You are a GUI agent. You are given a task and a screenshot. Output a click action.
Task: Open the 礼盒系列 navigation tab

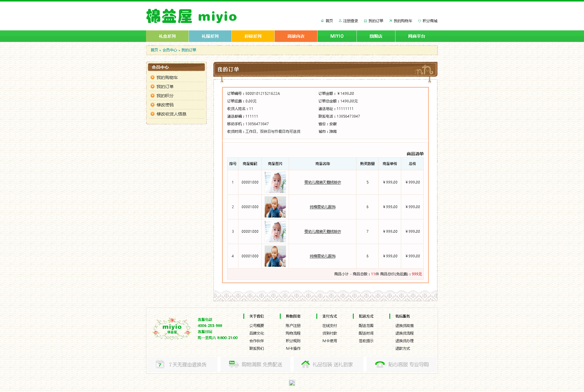167,36
